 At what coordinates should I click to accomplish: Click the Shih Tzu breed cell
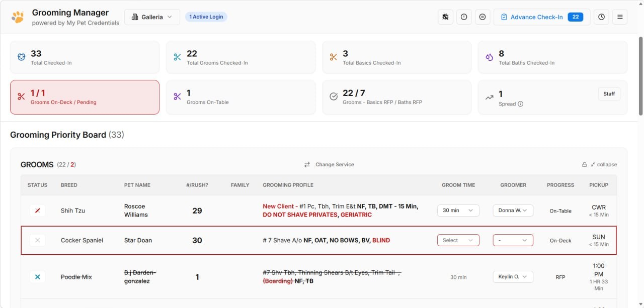(73, 211)
